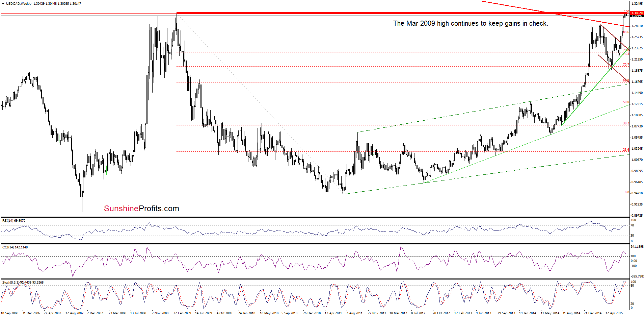The width and height of the screenshot is (644, 316).
Task: Click the 0.98695 price axis label
Action: pyautogui.click(x=637, y=171)
